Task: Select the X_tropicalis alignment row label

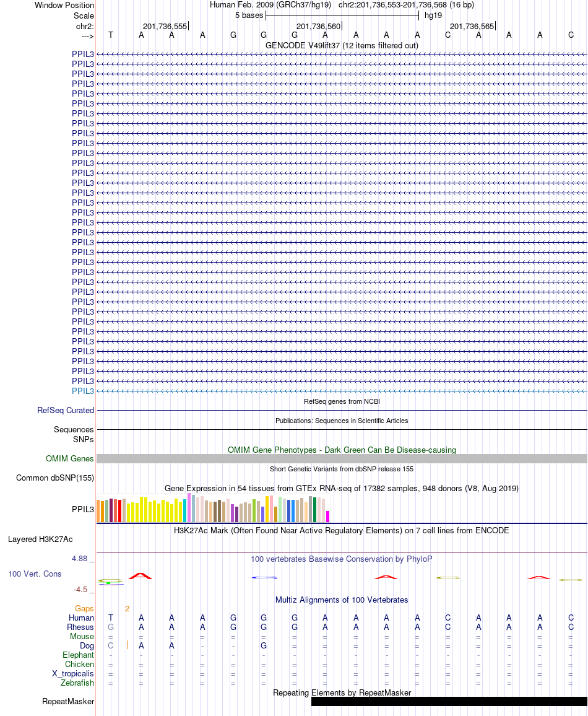Action: 73,673
